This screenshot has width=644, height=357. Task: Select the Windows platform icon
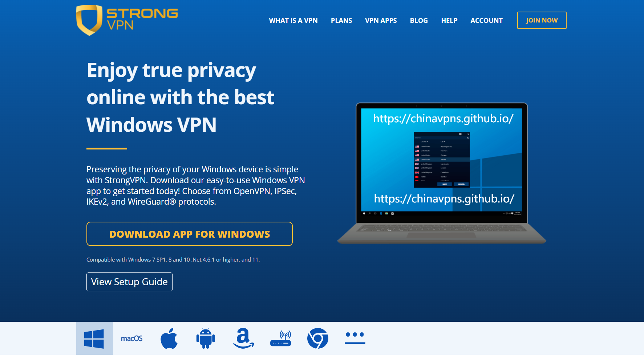(x=94, y=338)
